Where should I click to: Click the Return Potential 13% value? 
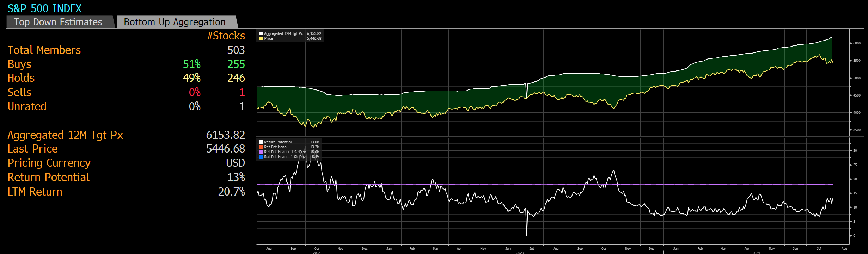(236, 177)
